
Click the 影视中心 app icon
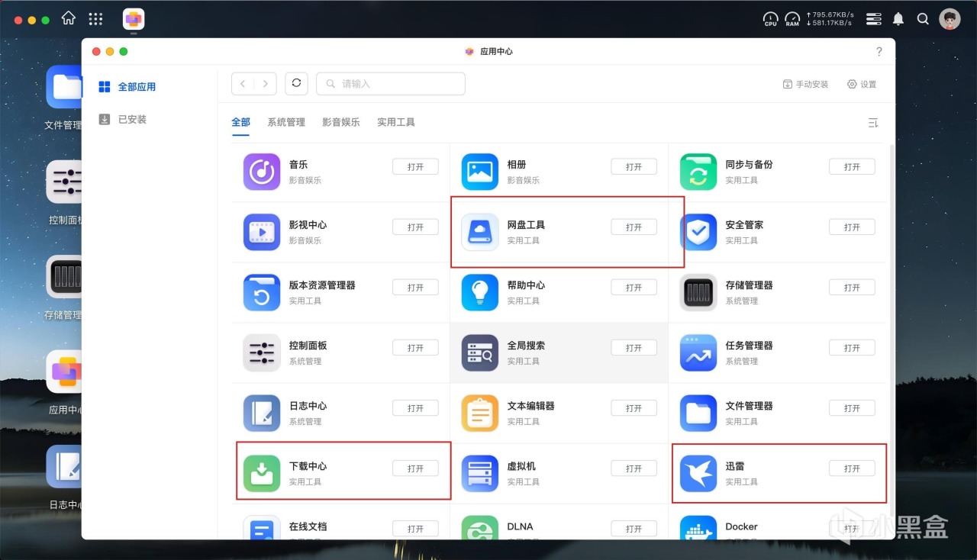tap(262, 232)
